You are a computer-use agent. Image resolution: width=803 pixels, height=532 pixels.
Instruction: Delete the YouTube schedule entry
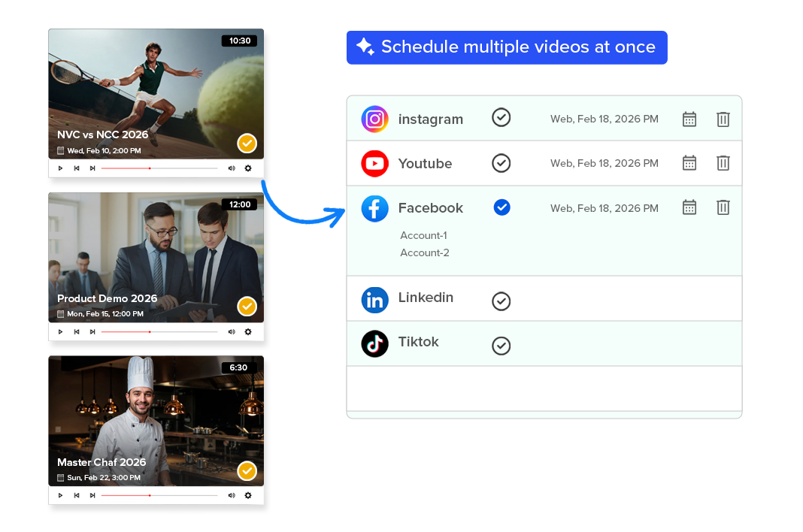pos(723,163)
